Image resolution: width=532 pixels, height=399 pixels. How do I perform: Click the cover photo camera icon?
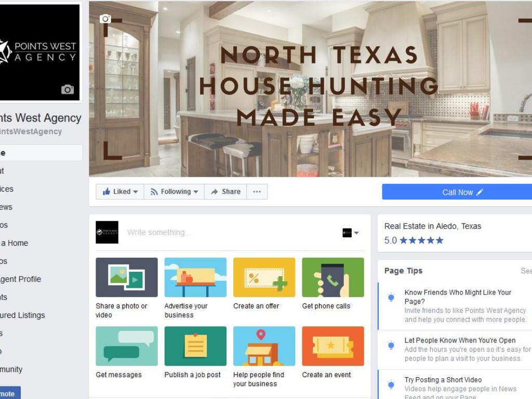pyautogui.click(x=105, y=19)
